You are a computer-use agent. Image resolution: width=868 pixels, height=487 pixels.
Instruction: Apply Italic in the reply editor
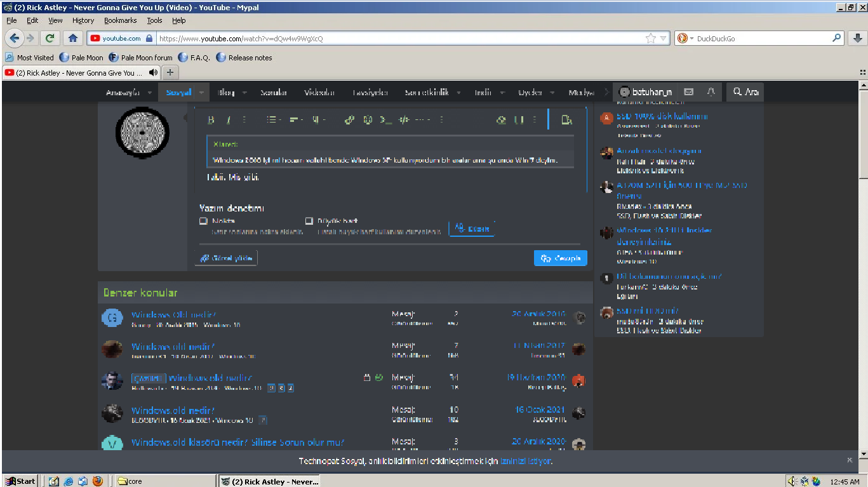pyautogui.click(x=229, y=119)
